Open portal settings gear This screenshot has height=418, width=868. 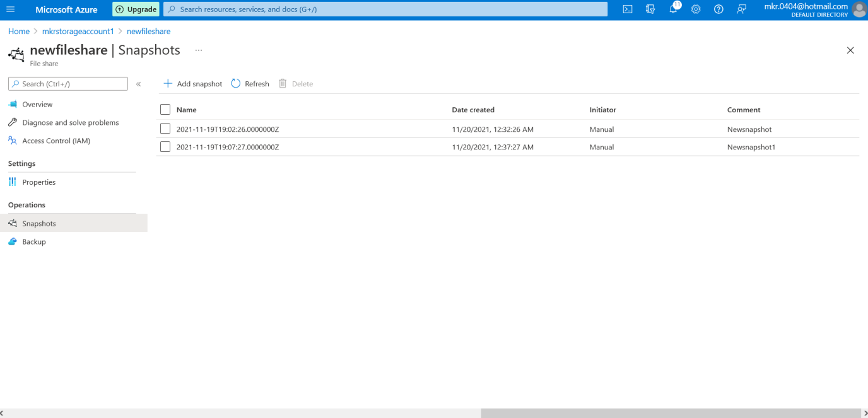tap(696, 9)
